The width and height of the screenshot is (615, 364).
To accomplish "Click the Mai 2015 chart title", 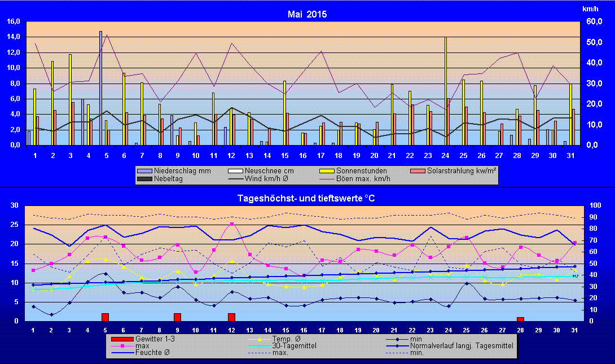I will (307, 14).
